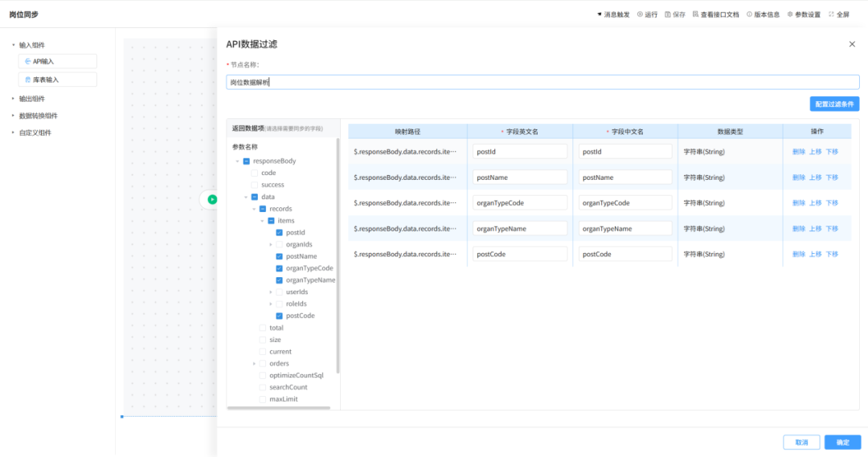Select the API输入 component item
The width and height of the screenshot is (868, 457).
(x=57, y=61)
